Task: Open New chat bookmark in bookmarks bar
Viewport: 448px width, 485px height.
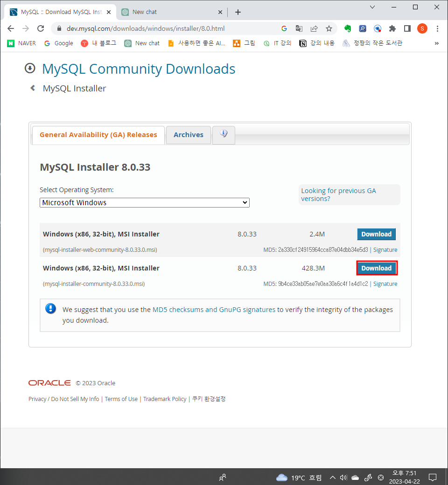Action: (x=142, y=43)
